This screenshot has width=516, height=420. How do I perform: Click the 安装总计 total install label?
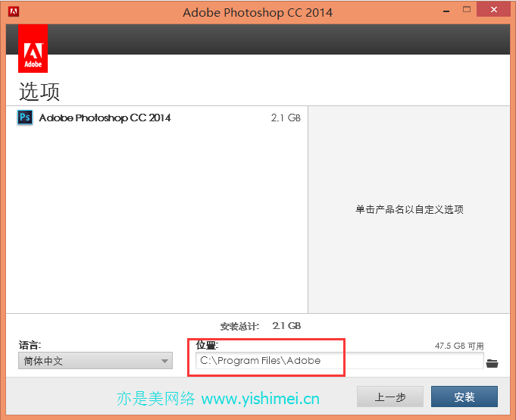pos(239,327)
